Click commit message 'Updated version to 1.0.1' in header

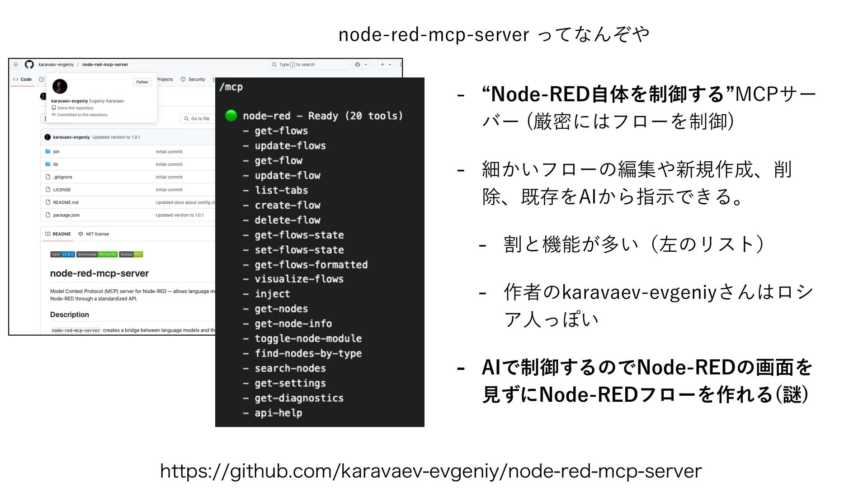click(116, 137)
